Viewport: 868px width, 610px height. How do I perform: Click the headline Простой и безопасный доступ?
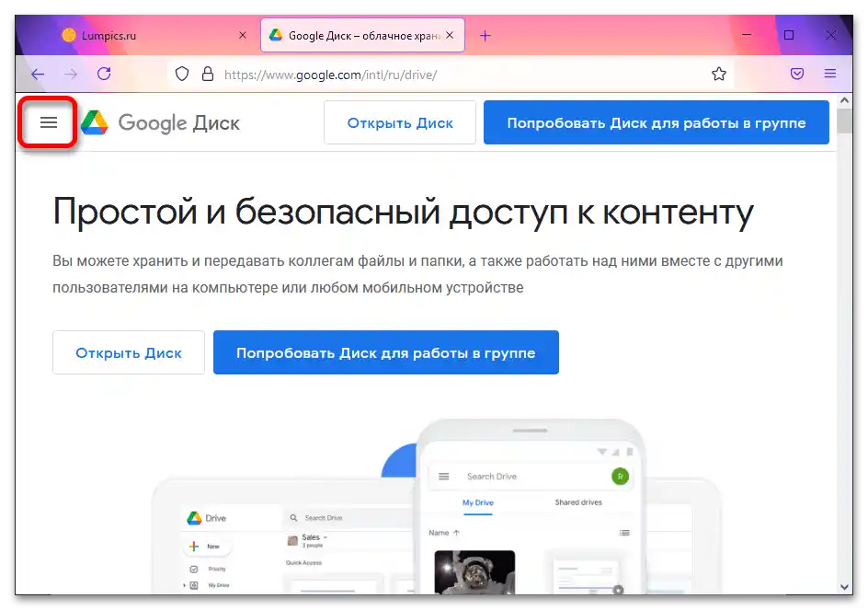[403, 212]
